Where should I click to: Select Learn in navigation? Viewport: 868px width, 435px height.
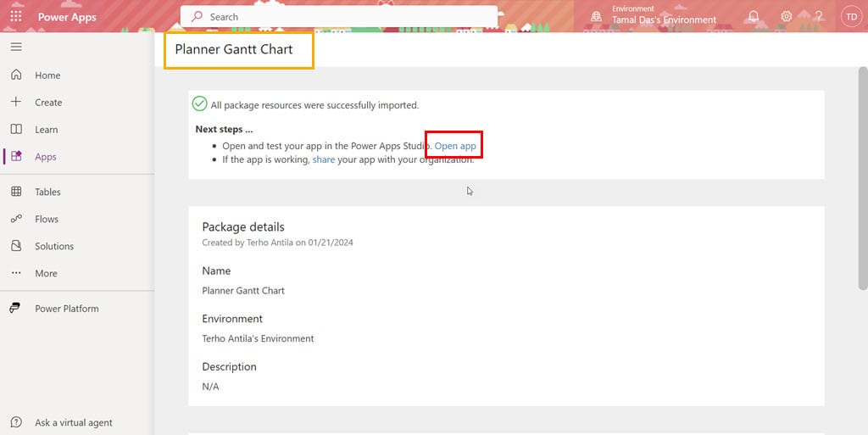coord(46,130)
